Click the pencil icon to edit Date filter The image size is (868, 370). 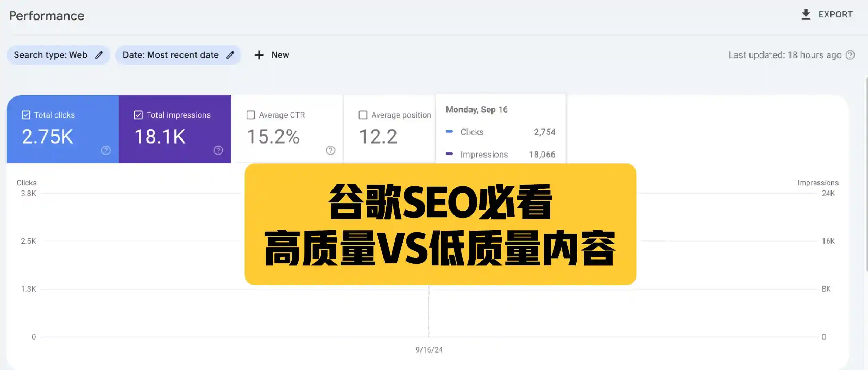pos(230,55)
